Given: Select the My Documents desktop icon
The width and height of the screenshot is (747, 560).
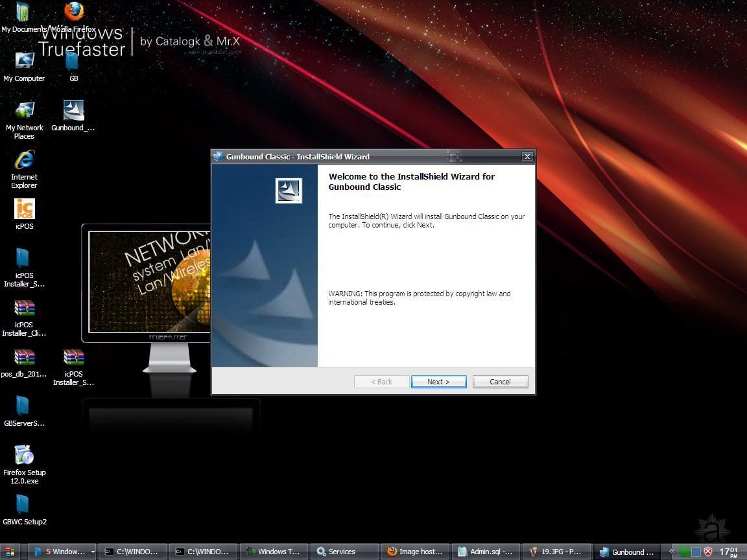Looking at the screenshot, I should (x=23, y=13).
